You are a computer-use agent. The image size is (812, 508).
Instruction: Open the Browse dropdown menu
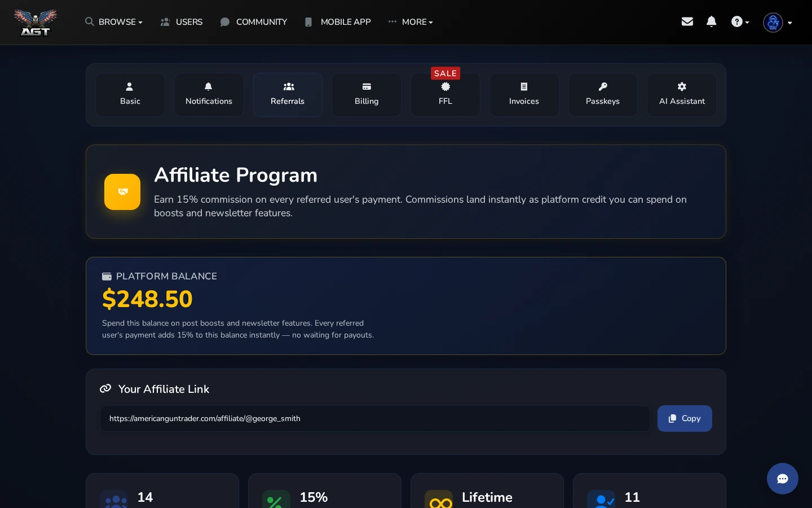coord(113,22)
